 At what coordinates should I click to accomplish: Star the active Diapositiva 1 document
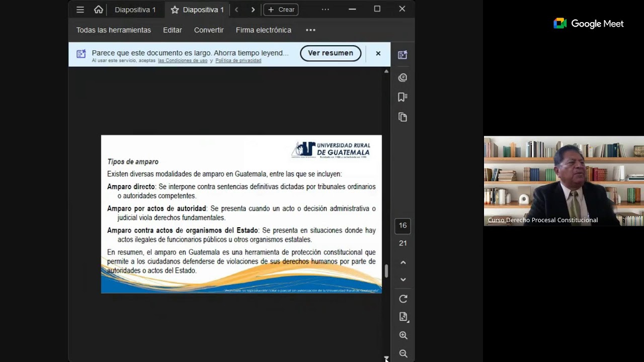175,10
